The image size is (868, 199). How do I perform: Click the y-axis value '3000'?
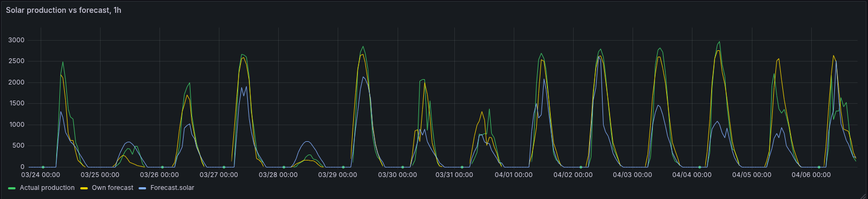16,40
